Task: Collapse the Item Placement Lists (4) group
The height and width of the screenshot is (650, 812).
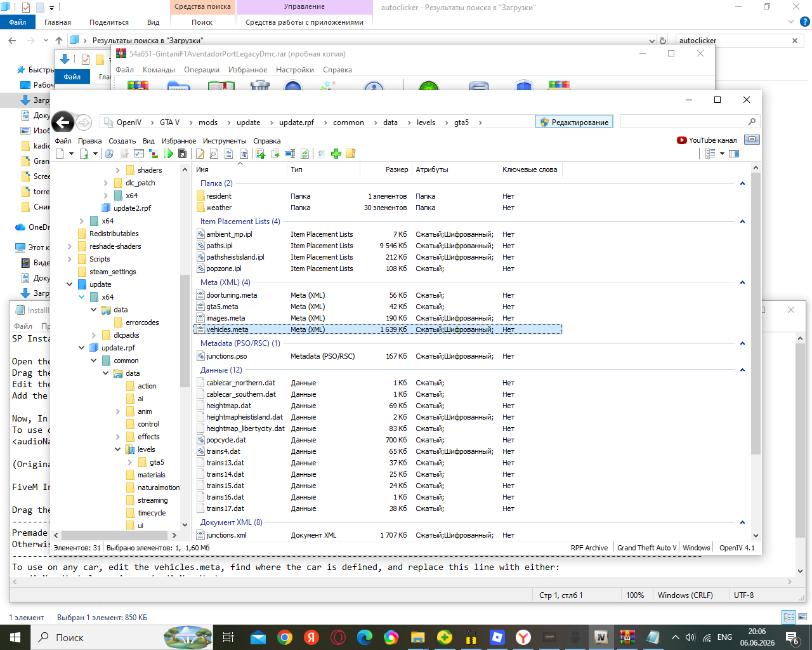Action: pos(742,222)
